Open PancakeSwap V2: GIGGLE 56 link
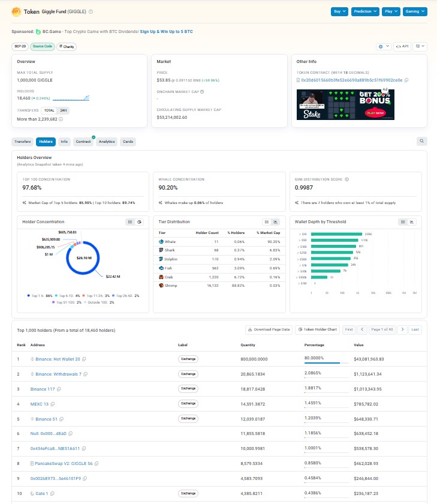The height and width of the screenshot is (504, 437). pos(64,463)
